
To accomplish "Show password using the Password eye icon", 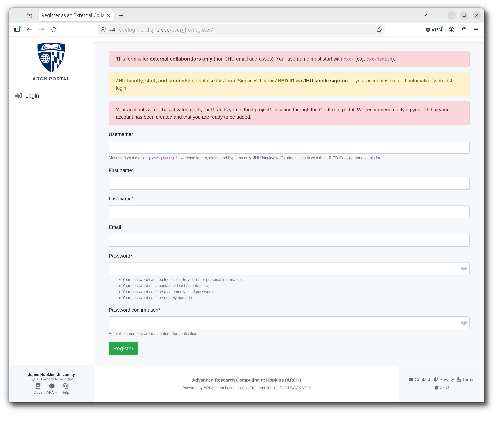I will [464, 269].
